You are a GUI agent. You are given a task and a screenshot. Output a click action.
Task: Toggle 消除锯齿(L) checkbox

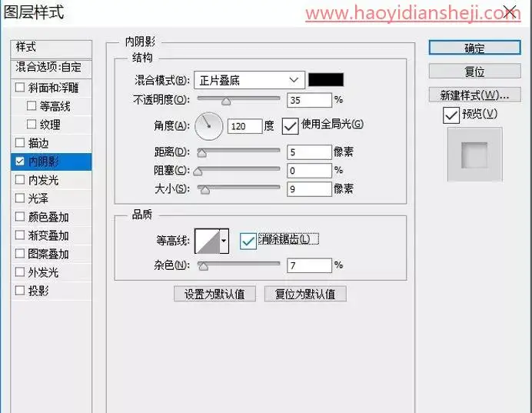click(248, 241)
